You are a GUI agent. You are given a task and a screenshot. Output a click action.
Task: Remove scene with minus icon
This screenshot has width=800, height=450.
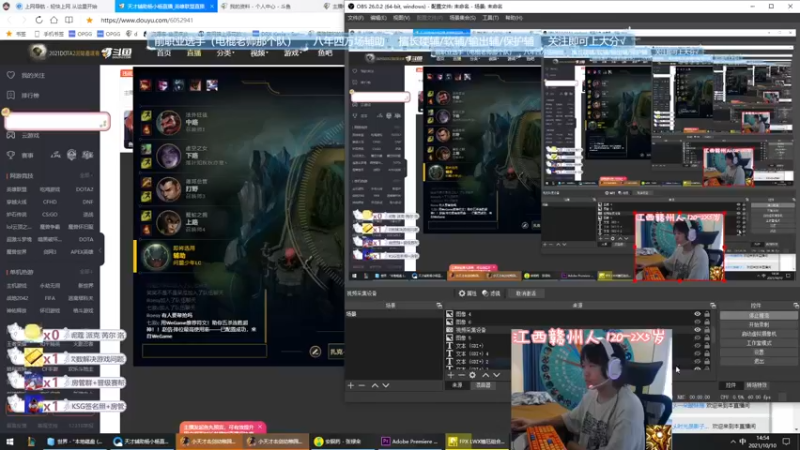[x=362, y=386]
